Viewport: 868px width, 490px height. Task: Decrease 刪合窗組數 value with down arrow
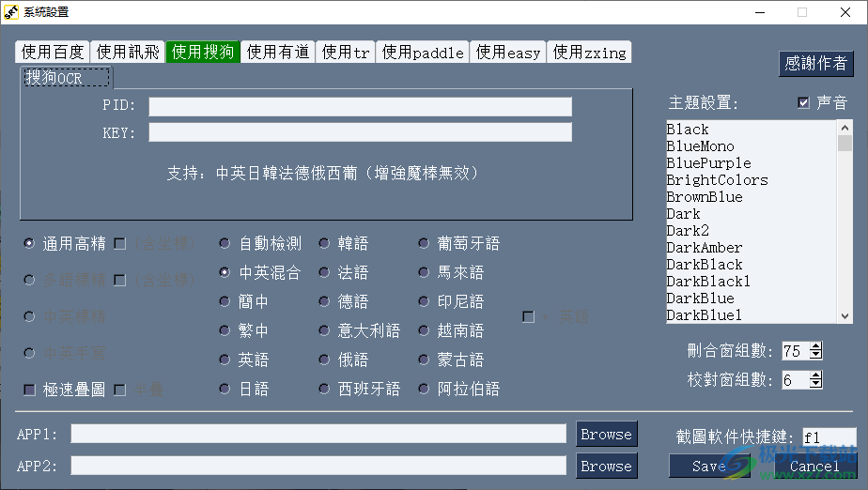[x=816, y=355]
